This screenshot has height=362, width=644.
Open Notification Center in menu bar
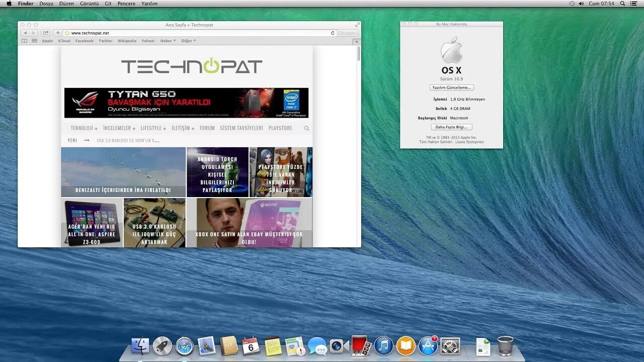pos(633,4)
